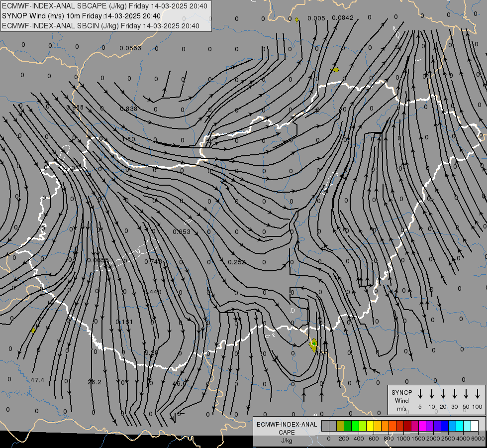Pick the bright magenta CAPE legend swatch

click(423, 426)
